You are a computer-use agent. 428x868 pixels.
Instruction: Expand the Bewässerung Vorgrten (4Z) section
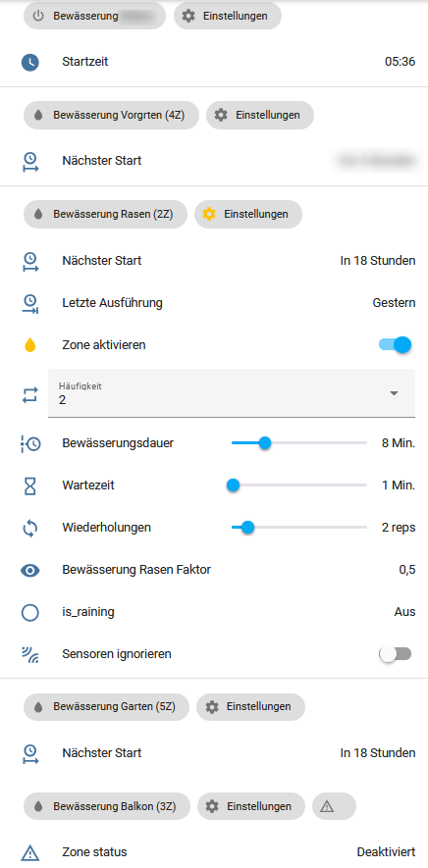pyautogui.click(x=111, y=115)
